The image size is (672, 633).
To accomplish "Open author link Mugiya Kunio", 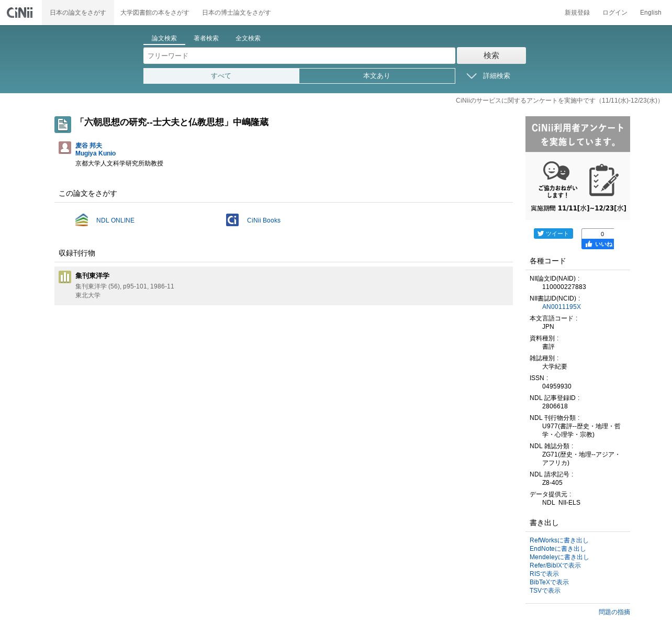I will pos(95,153).
